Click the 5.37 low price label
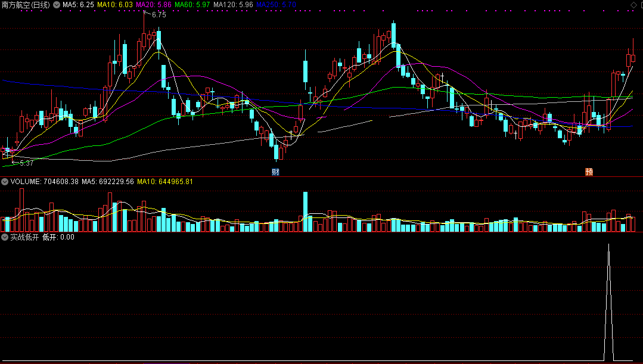The width and height of the screenshot is (643, 364). coord(26,163)
